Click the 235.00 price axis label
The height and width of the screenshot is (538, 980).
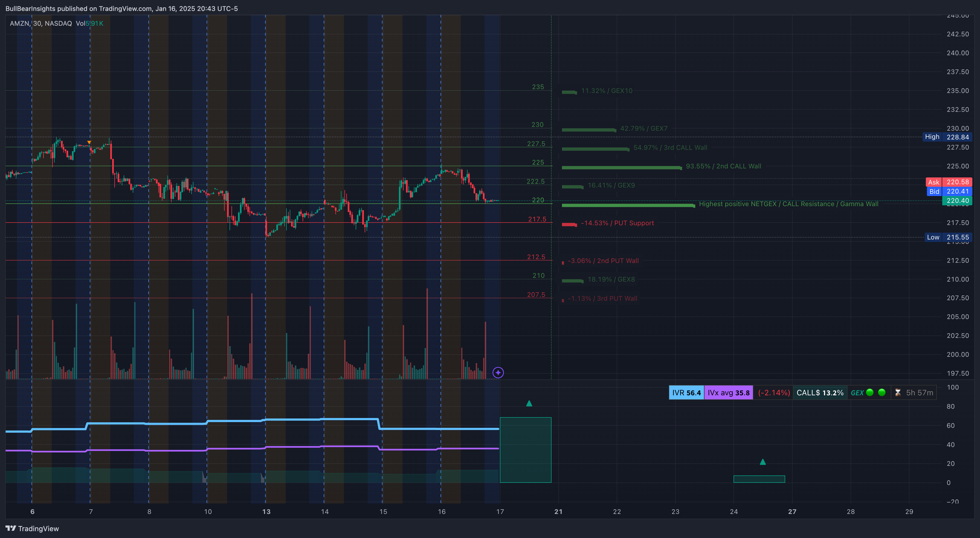click(x=958, y=90)
